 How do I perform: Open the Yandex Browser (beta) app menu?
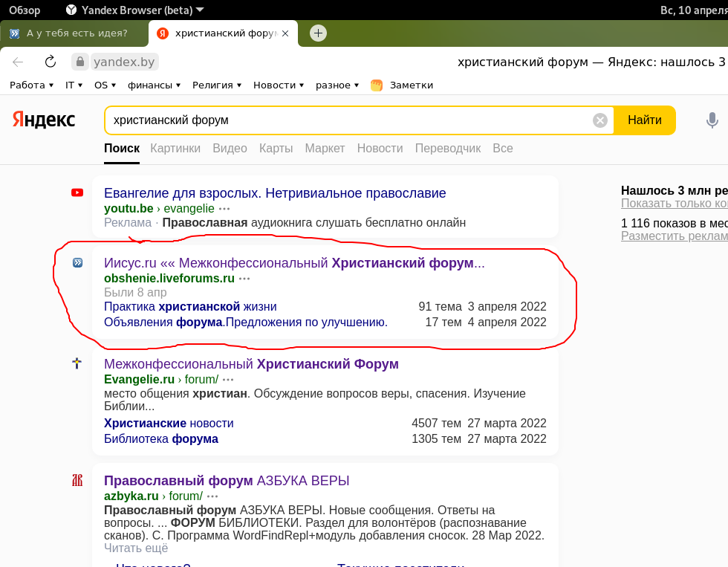click(x=137, y=10)
